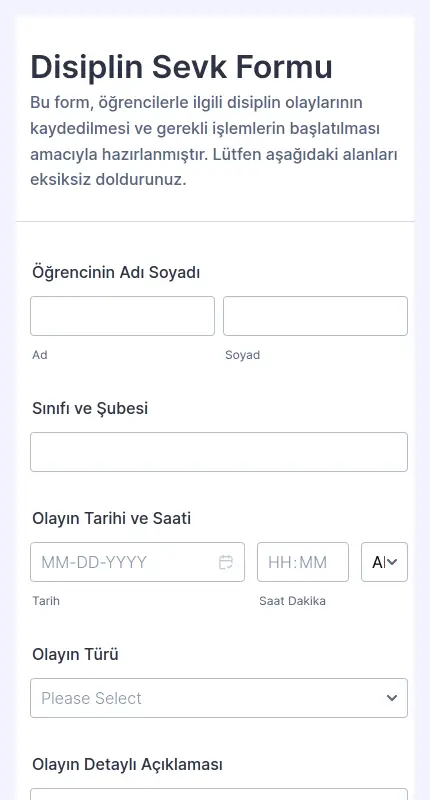Focus the Ad first name field
430x800 pixels.
pyautogui.click(x=122, y=316)
